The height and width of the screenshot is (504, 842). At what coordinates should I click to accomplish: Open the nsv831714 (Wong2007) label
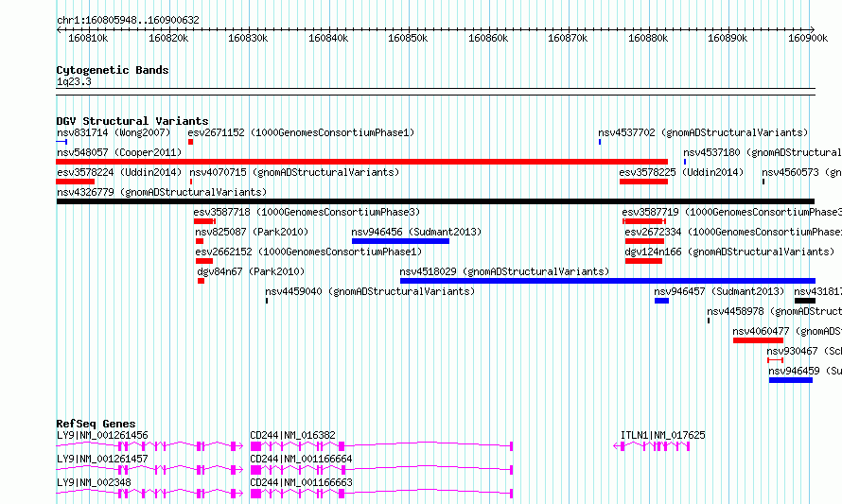click(114, 132)
